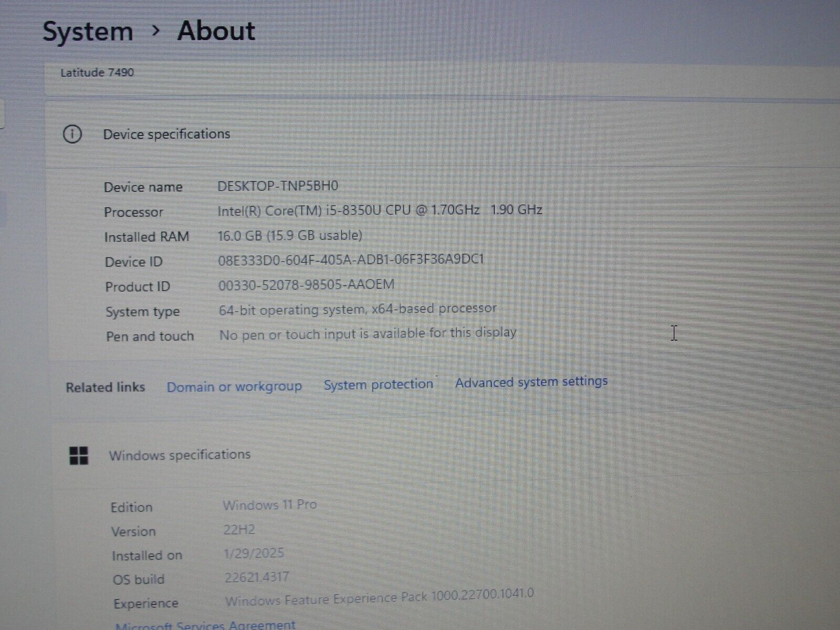Click the Windows logo icon

click(x=79, y=456)
